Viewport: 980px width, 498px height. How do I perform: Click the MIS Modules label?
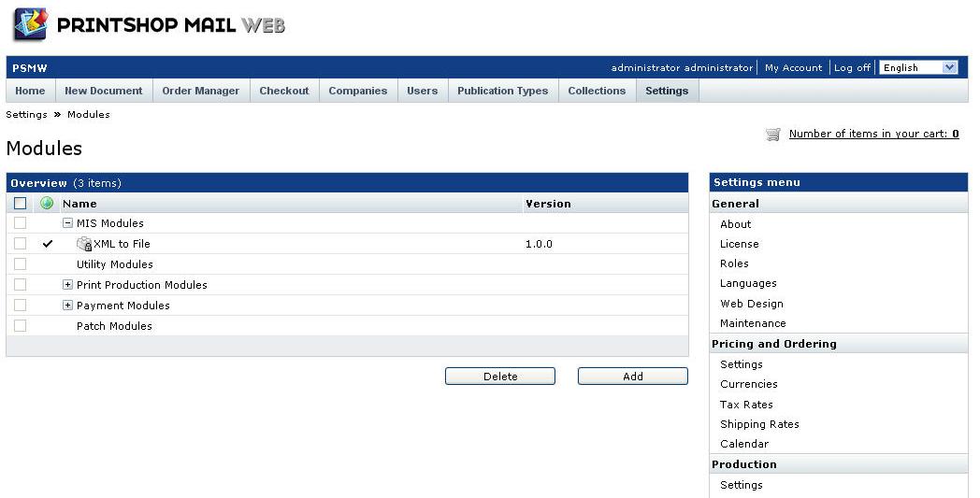110,223
